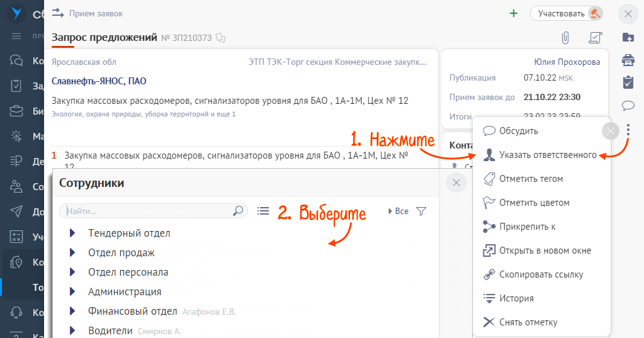Click the calculator icon in left sidebar
The image size is (644, 338).
(16, 237)
